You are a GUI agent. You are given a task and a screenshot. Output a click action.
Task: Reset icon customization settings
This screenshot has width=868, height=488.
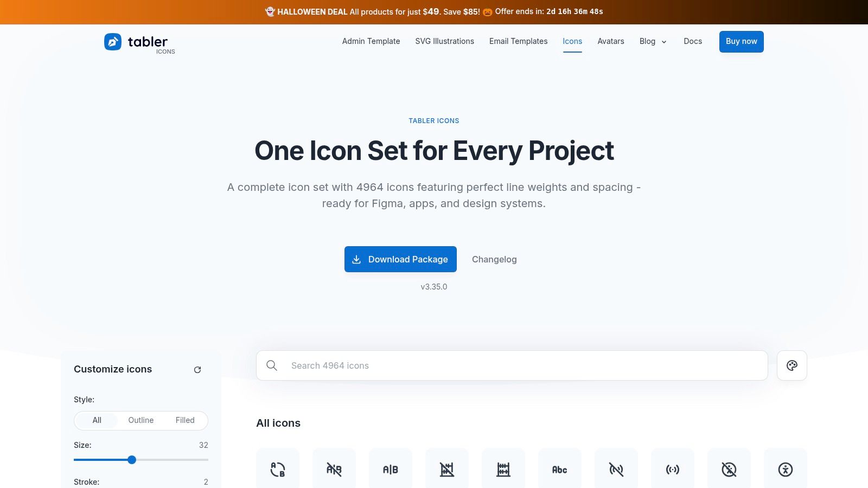197,369
